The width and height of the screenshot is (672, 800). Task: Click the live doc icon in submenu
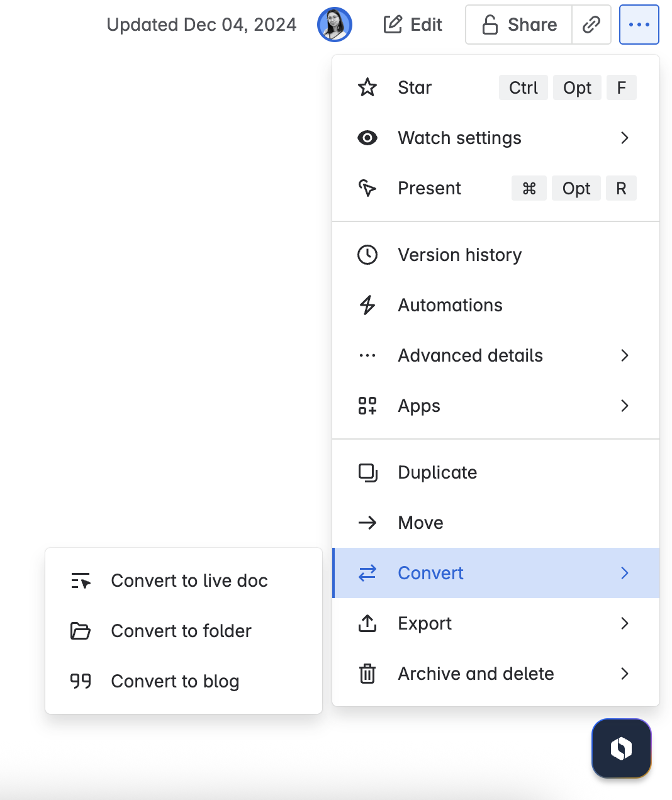pyautogui.click(x=81, y=581)
